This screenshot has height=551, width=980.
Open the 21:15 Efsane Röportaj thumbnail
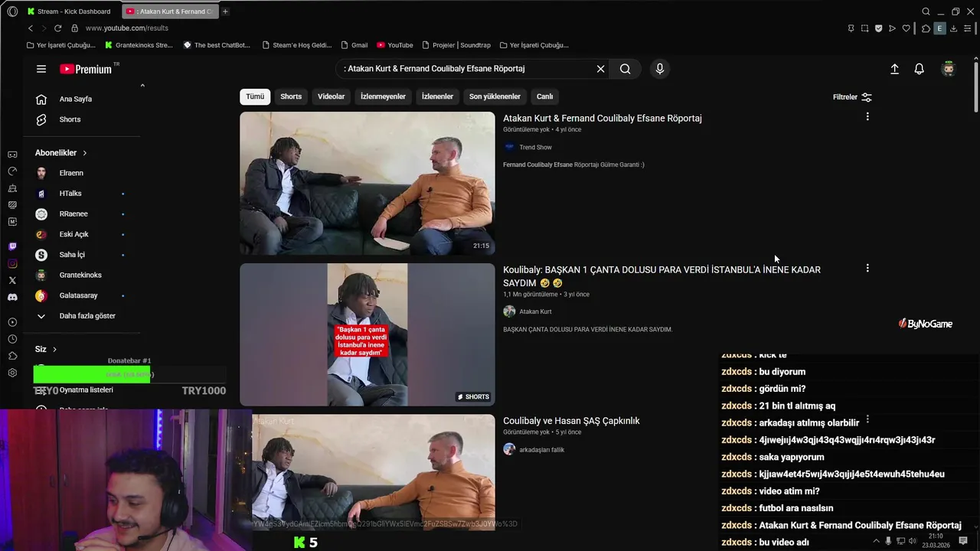pos(367,183)
